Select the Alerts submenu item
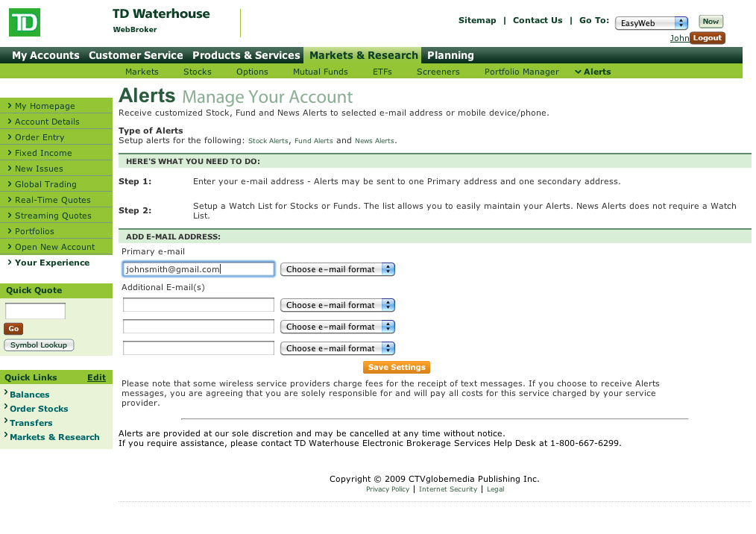The height and width of the screenshot is (534, 756). point(593,72)
